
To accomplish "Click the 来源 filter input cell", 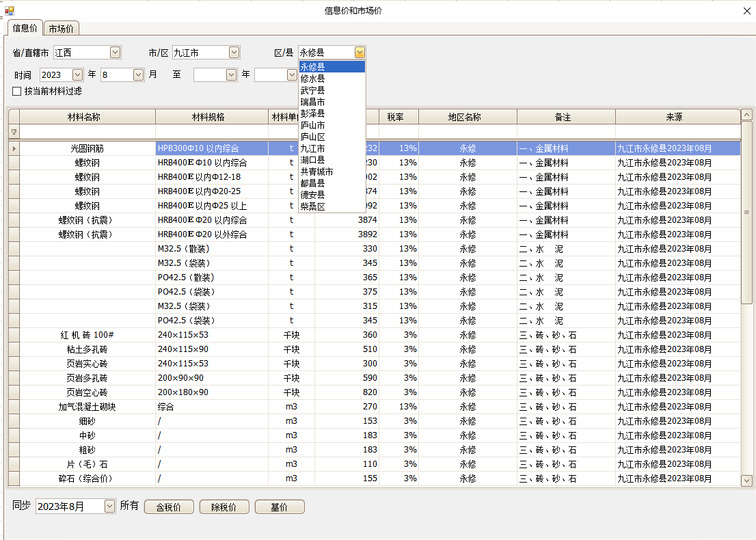I will pyautogui.click(x=678, y=132).
